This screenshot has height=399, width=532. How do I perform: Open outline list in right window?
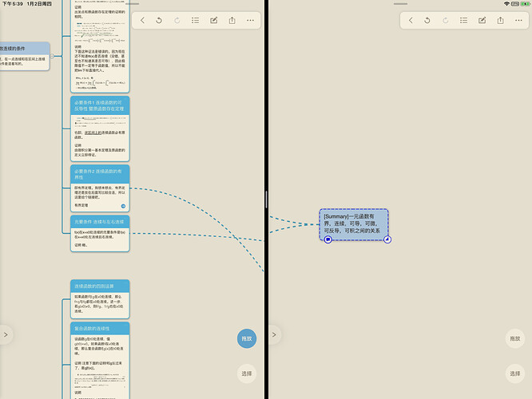pyautogui.click(x=463, y=20)
